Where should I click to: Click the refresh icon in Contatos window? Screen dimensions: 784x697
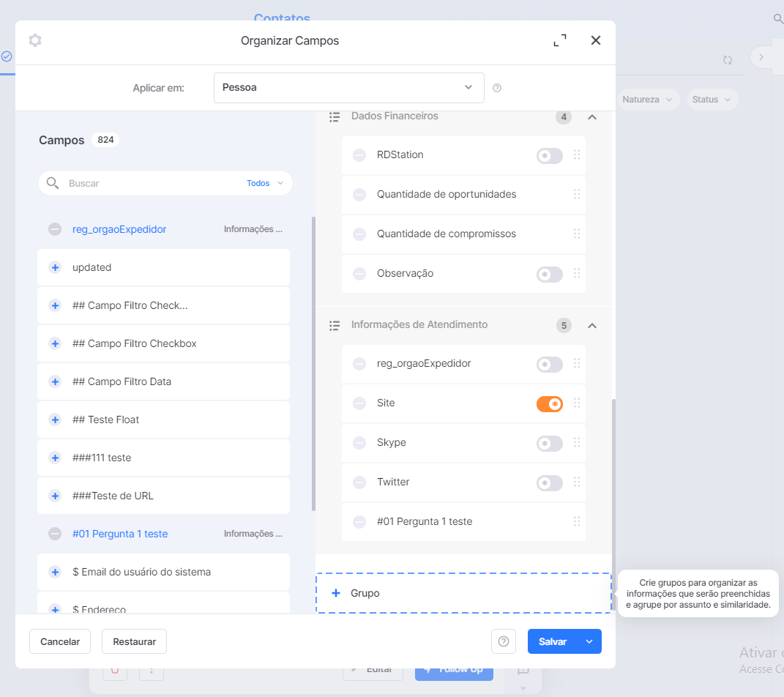pos(728,60)
